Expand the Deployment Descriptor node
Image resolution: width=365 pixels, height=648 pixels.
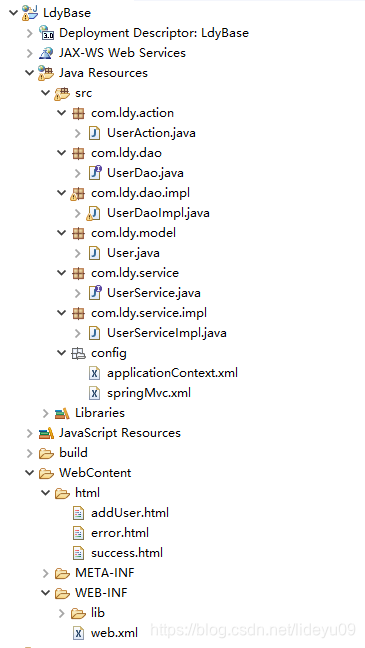tap(29, 33)
